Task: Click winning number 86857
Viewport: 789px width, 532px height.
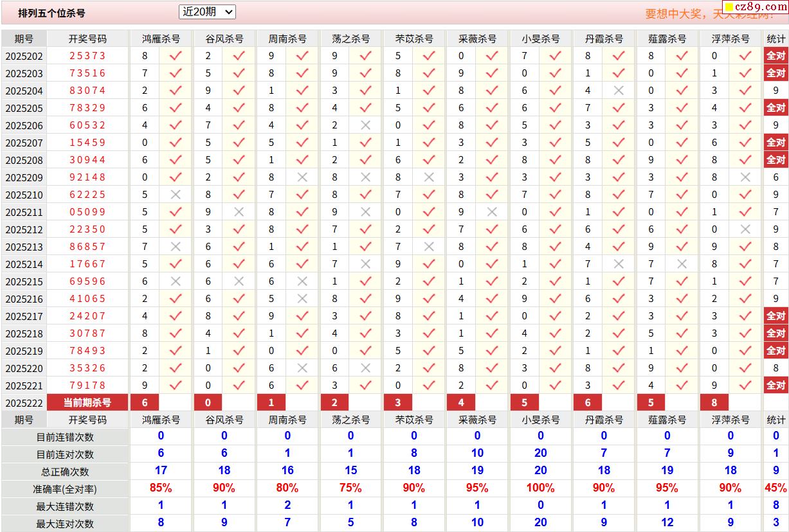Action: 87,247
